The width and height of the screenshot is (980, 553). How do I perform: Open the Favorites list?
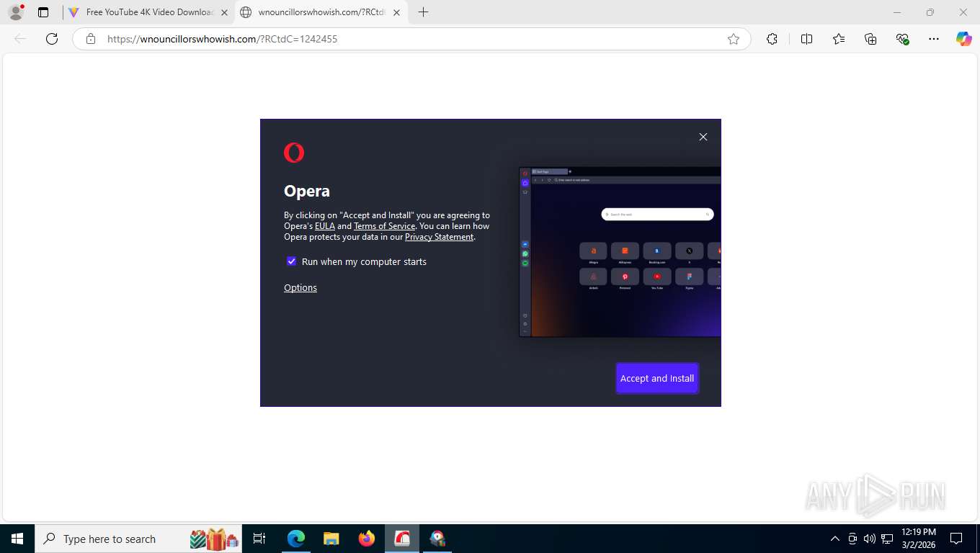839,39
